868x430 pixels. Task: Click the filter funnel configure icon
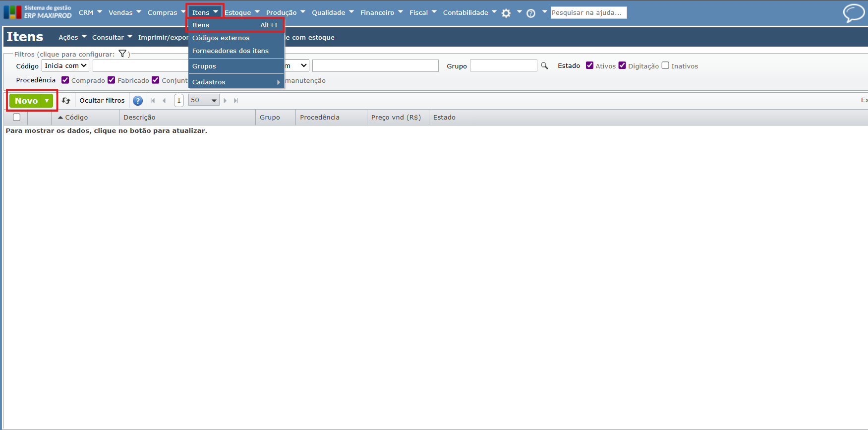click(122, 54)
